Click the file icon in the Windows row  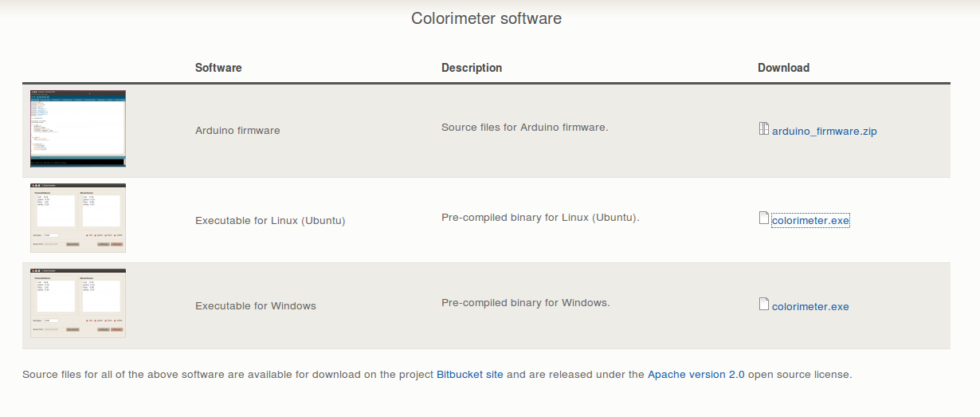pyautogui.click(x=764, y=305)
